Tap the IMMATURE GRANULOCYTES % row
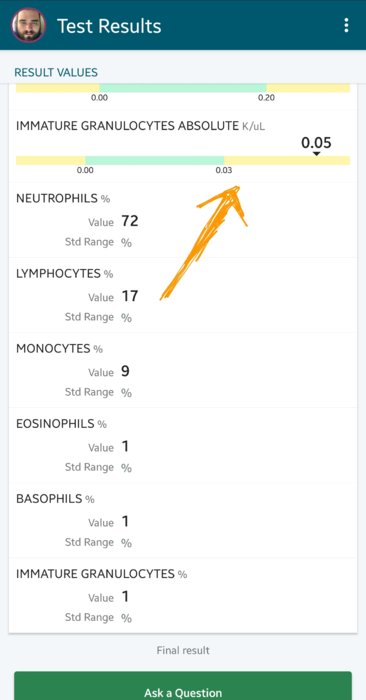366x700 pixels. 183,595
